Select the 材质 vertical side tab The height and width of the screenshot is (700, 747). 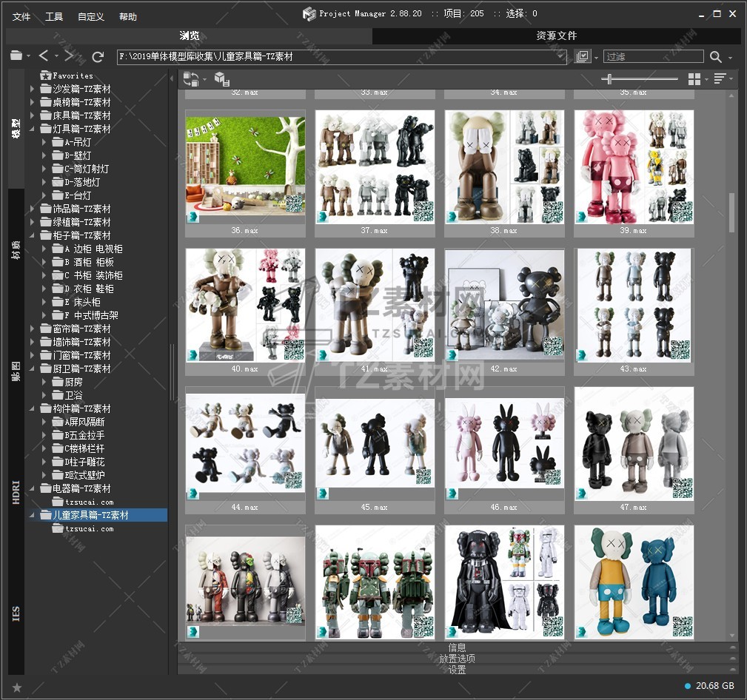point(16,251)
